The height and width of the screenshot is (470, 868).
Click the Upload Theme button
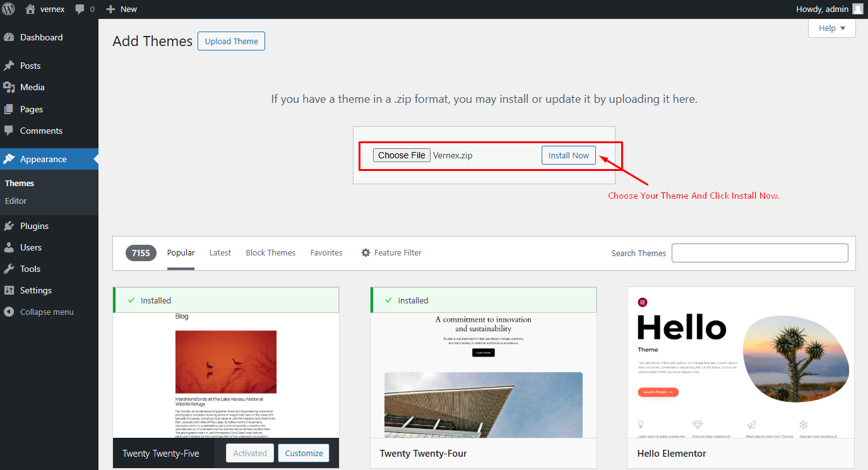pos(231,41)
